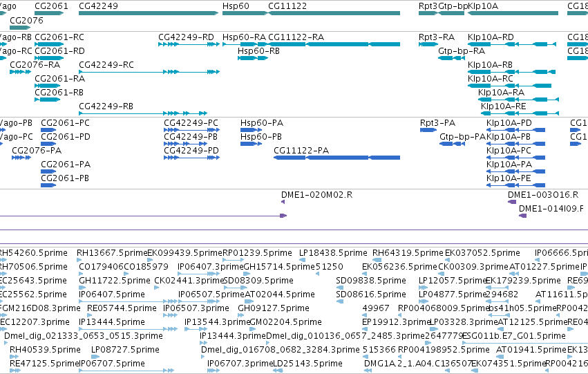588x374 pixels.
Task: Open the Klp10A-RC transcript
Action: [510, 86]
